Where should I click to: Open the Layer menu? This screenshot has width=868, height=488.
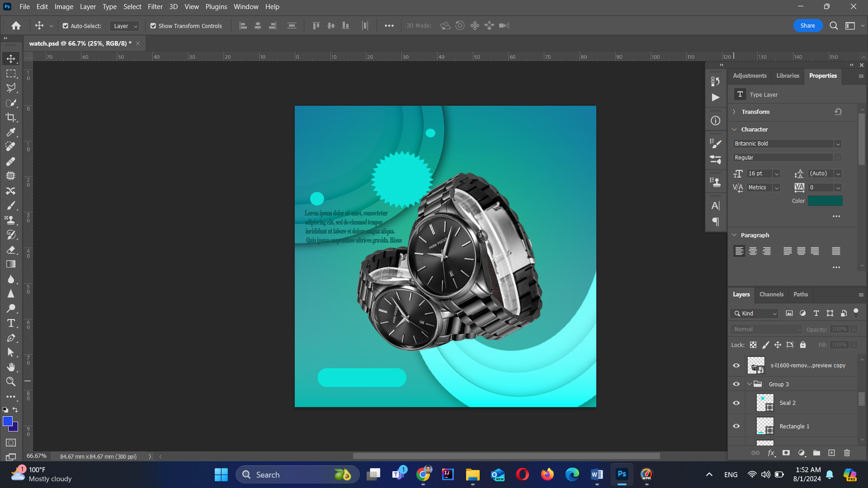click(88, 7)
